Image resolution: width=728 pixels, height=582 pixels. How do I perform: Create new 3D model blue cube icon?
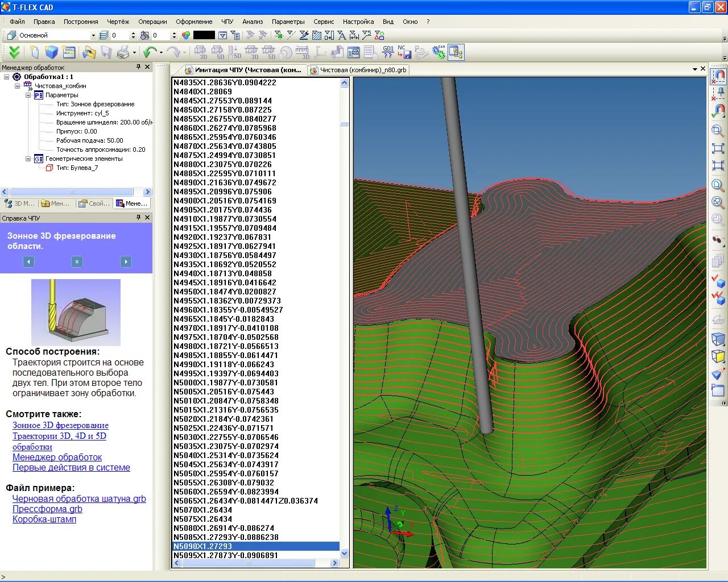pos(52,52)
